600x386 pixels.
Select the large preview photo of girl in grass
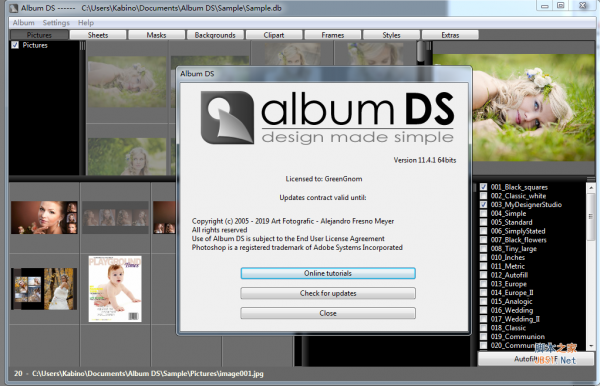[533, 107]
